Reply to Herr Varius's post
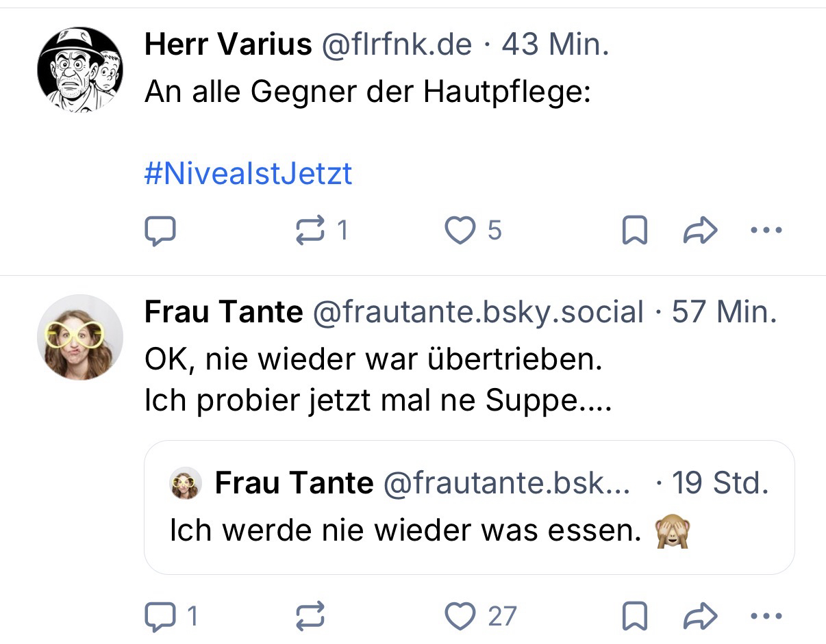826x644 pixels. click(x=160, y=231)
